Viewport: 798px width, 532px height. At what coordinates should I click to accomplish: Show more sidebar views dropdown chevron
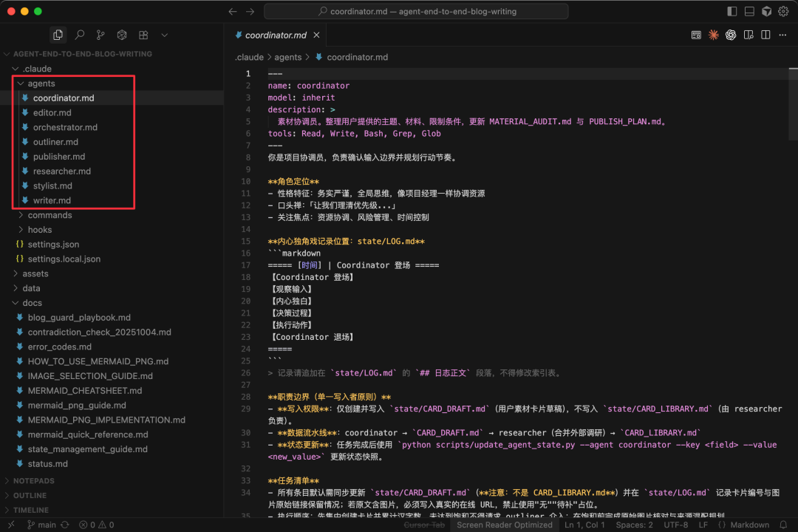(164, 35)
